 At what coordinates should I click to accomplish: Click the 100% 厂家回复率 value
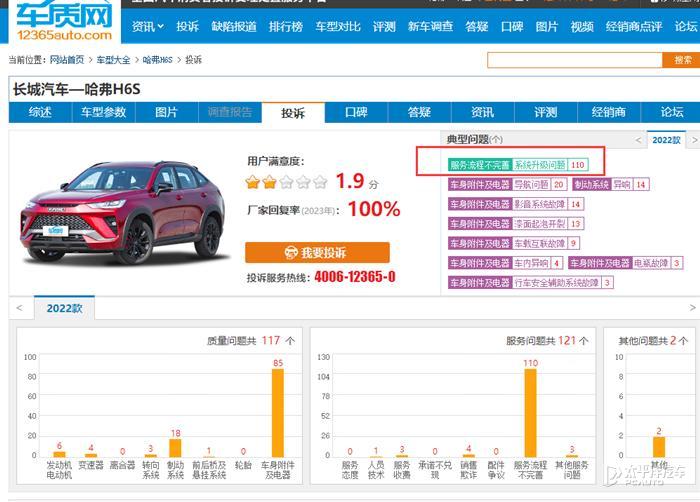374,209
